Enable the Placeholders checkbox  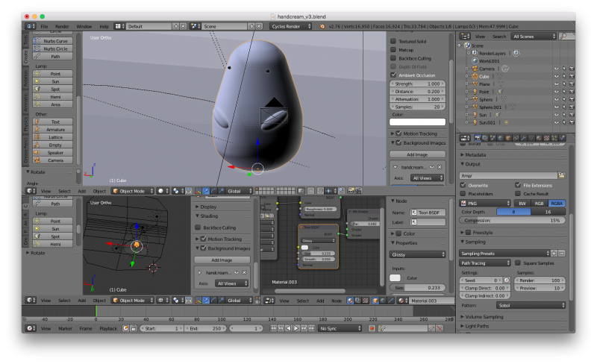[x=463, y=193]
